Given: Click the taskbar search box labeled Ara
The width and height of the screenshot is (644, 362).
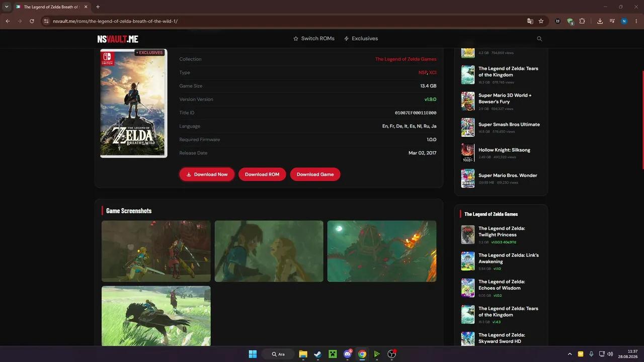Looking at the screenshot, I should 279,354.
